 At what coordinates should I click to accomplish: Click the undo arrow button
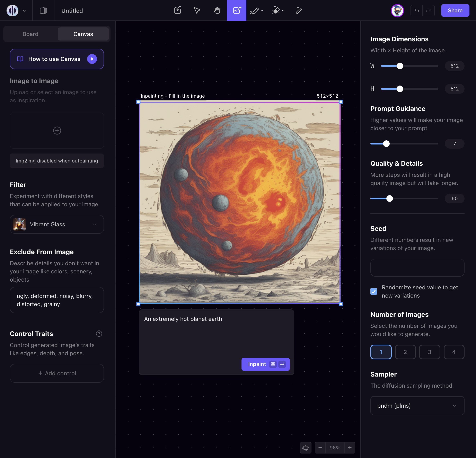pos(416,10)
